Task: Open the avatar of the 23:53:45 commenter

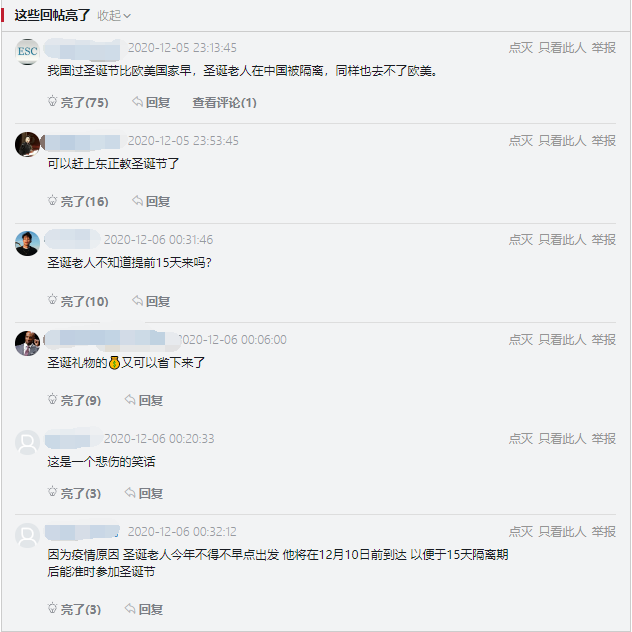Action: pos(28,144)
